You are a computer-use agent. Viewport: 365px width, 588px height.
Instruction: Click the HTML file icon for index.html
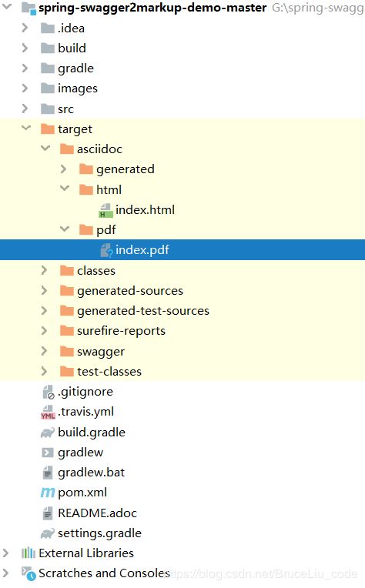(105, 210)
